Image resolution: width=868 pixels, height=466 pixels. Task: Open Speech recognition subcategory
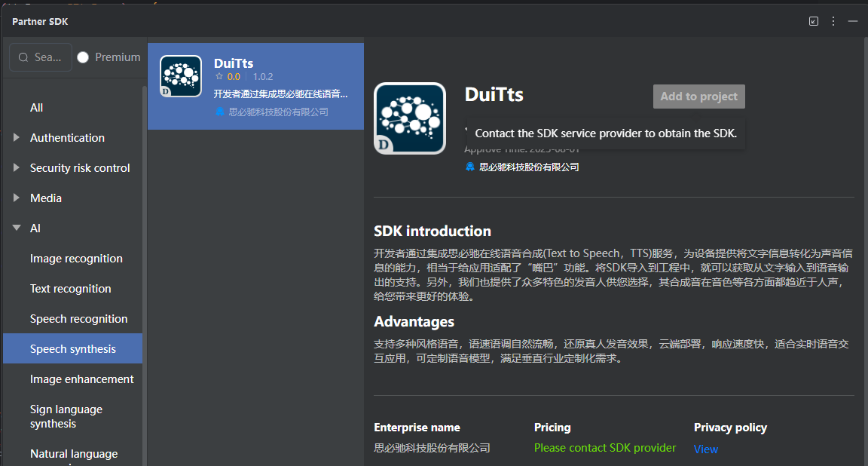pyautogui.click(x=78, y=319)
